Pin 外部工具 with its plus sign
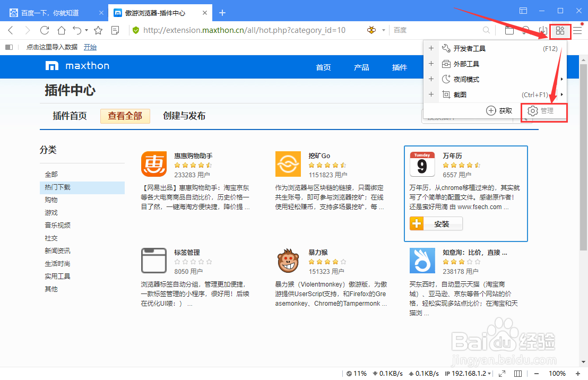 pyautogui.click(x=431, y=64)
